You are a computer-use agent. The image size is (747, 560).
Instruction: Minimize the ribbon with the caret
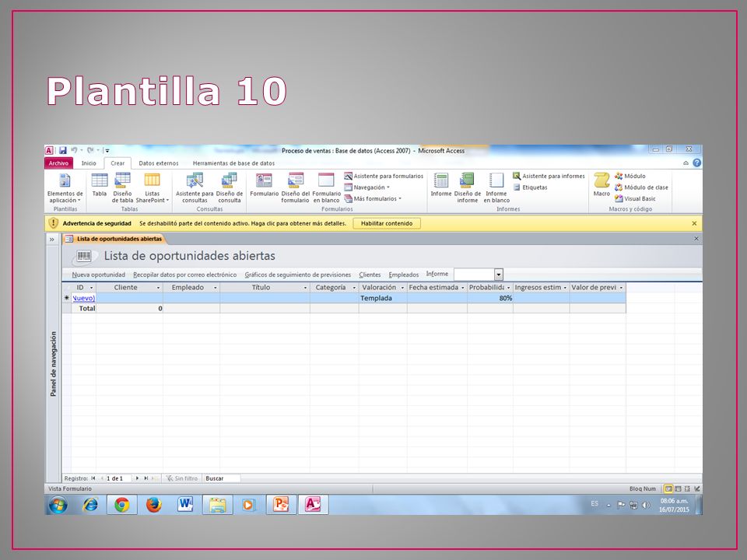[686, 163]
